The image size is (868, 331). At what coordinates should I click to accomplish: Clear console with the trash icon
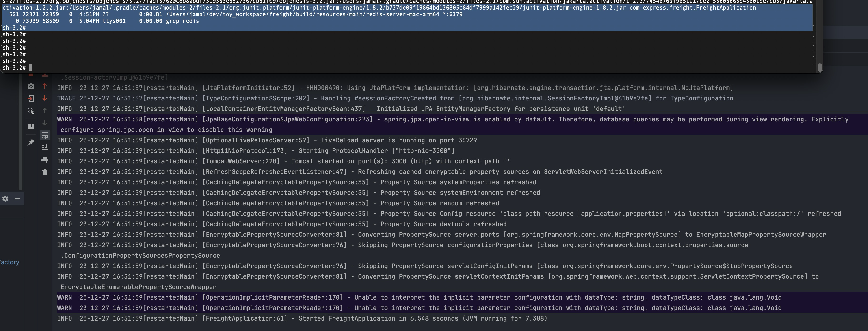(x=45, y=172)
